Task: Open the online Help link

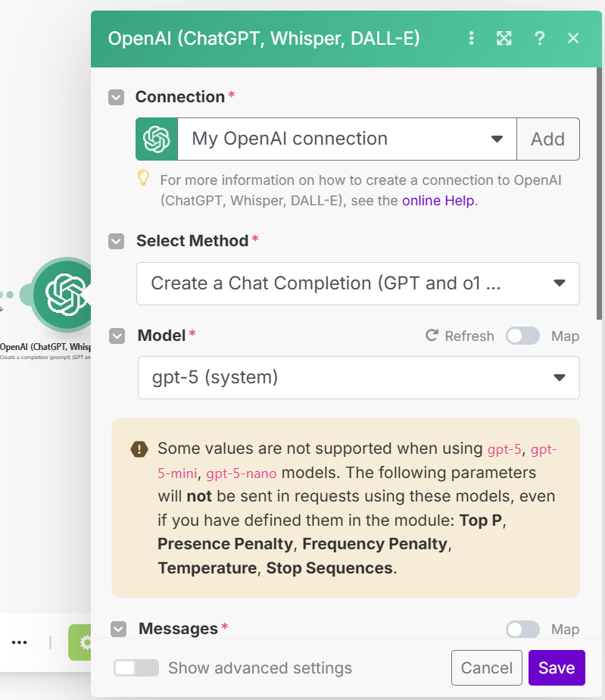Action: click(x=438, y=201)
